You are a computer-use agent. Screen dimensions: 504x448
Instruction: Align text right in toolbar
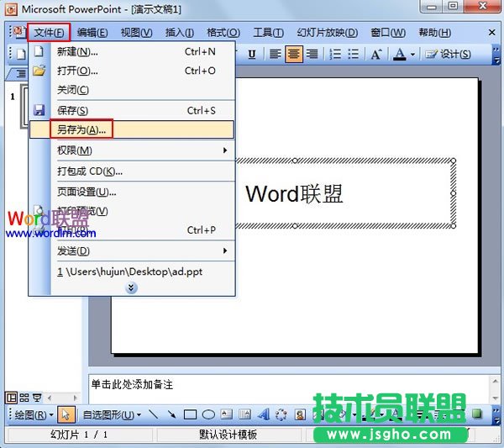pos(312,54)
